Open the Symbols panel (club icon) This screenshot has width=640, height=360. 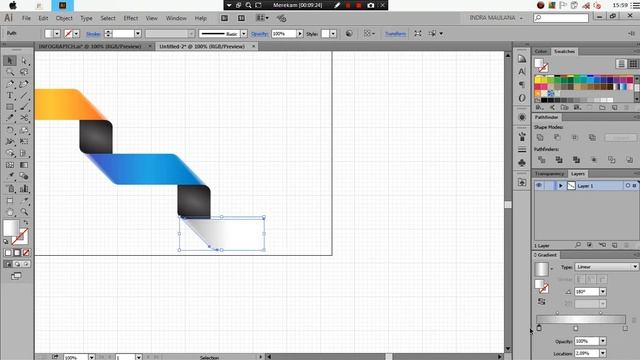[x=522, y=162]
